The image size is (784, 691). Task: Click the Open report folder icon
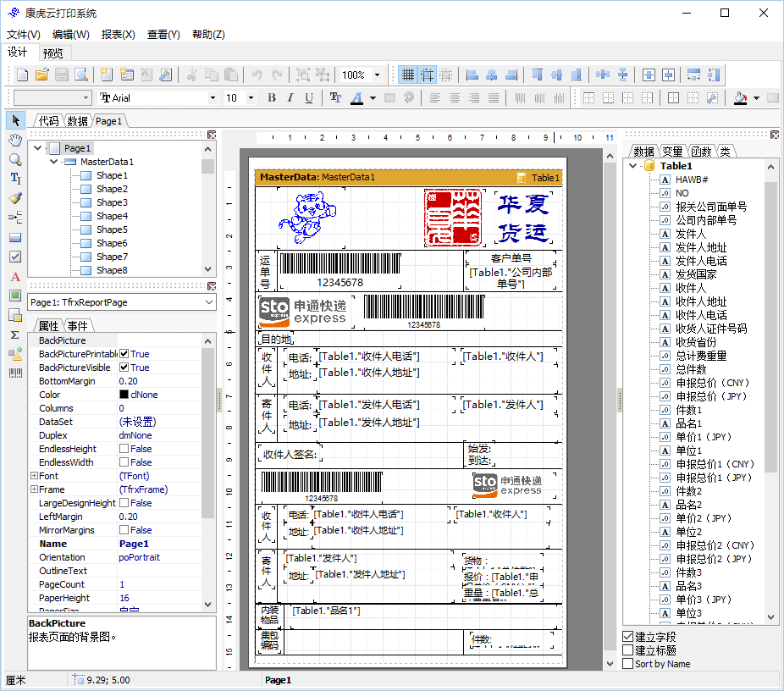[x=42, y=75]
